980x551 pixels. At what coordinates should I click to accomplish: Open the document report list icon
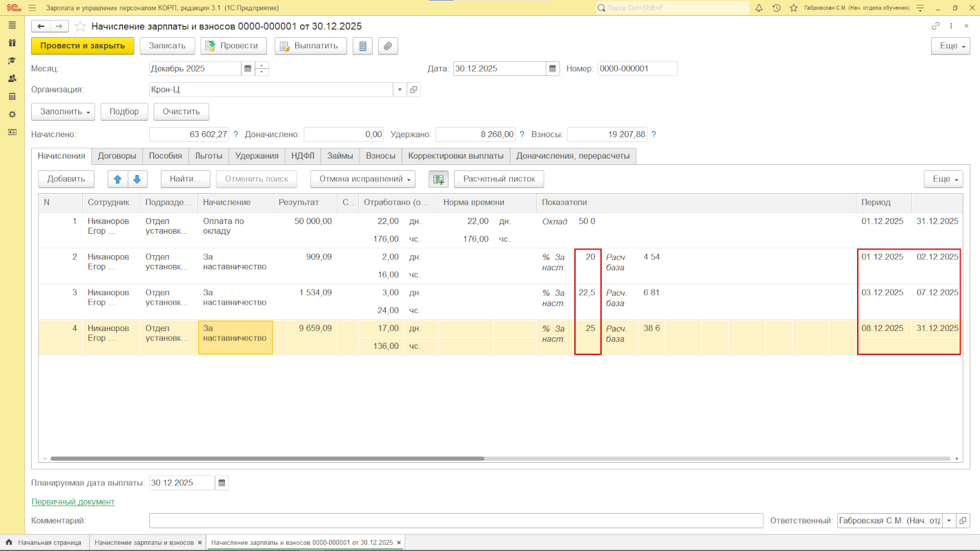pos(362,46)
